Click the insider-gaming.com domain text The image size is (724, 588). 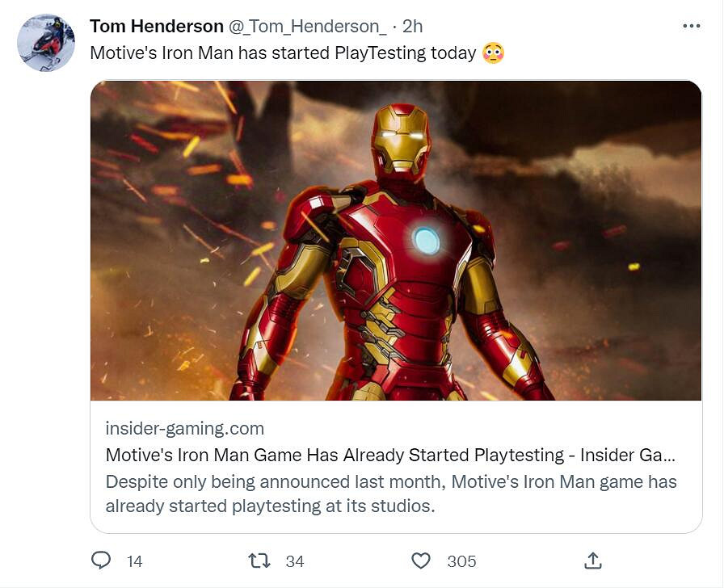185,428
